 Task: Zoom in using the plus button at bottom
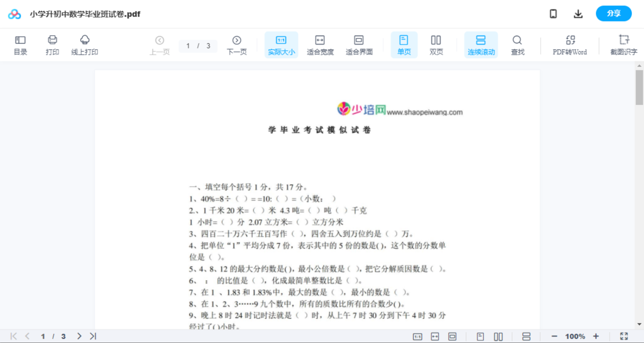pyautogui.click(x=596, y=336)
